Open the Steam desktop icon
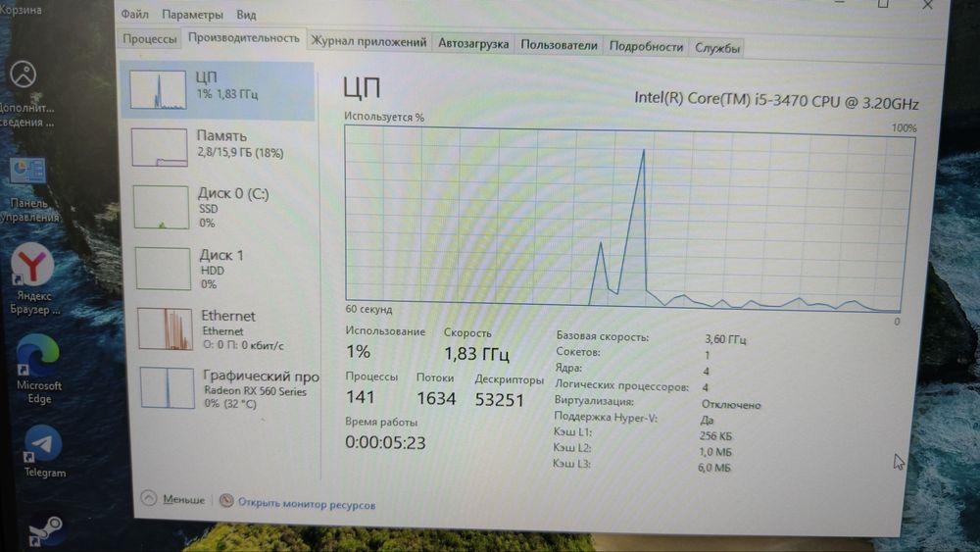This screenshot has width=980, height=552. (46, 531)
